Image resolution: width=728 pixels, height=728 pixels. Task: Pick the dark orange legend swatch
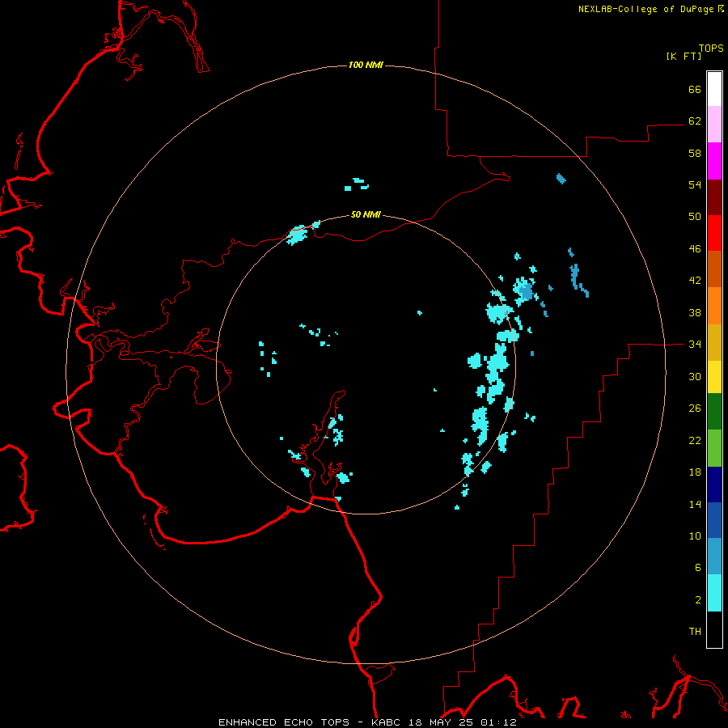coord(714,269)
